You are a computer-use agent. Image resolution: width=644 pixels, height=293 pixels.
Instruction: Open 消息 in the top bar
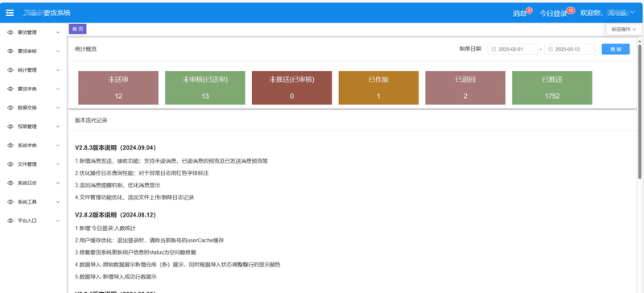pos(519,13)
